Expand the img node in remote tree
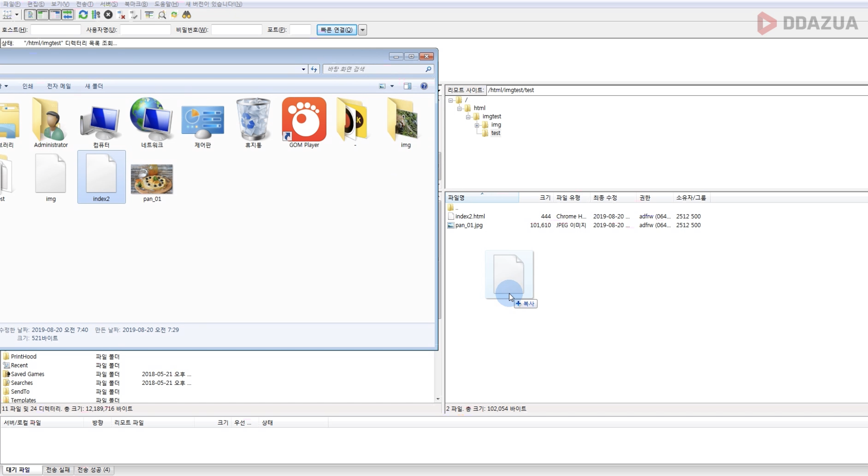This screenshot has height=476, width=868. [477, 125]
